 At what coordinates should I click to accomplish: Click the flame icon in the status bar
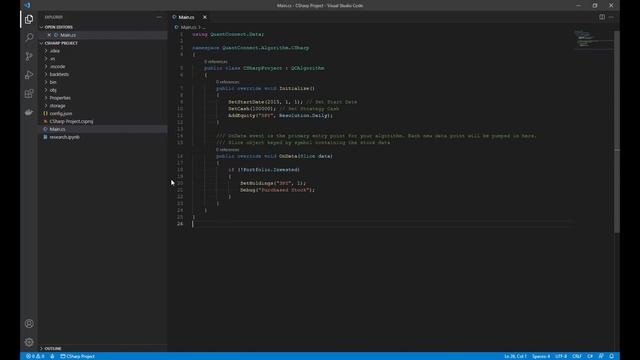pyautogui.click(x=52, y=356)
